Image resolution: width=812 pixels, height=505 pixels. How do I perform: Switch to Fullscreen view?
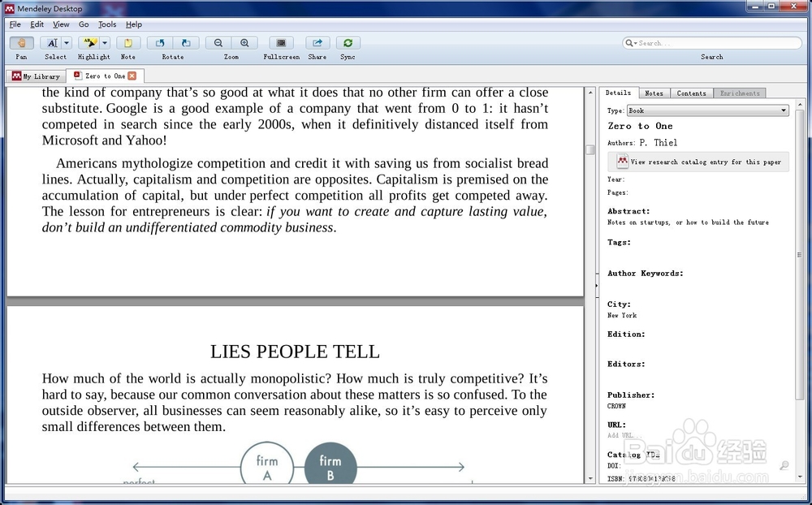tap(281, 43)
